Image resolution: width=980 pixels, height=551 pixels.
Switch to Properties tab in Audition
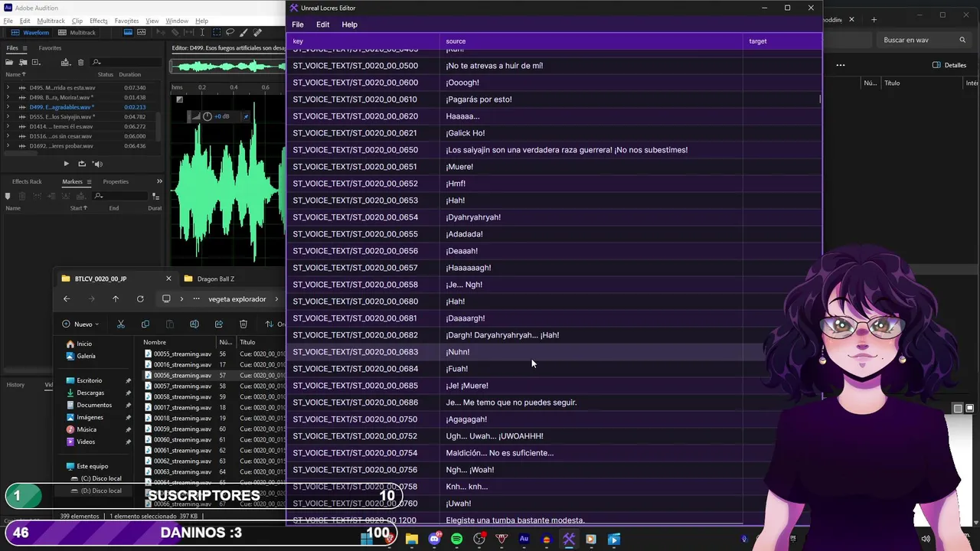(116, 181)
